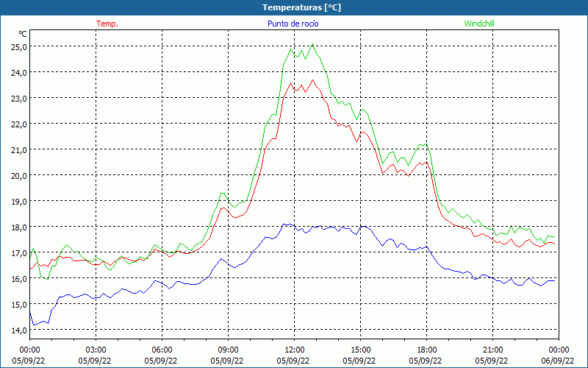
Task: Click the "03:00" time label
Action: (x=96, y=350)
